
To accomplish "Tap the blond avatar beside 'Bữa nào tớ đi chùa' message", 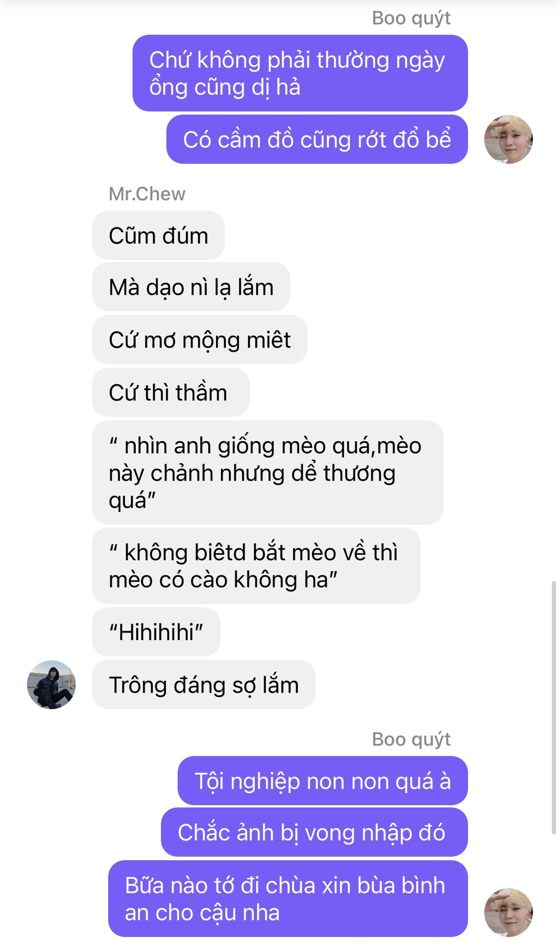I will coord(509,912).
